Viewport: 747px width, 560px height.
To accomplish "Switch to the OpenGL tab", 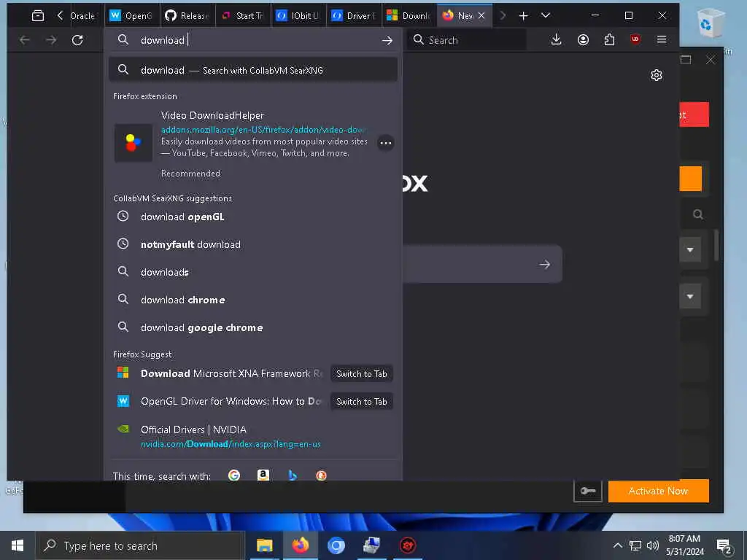I will pos(132,16).
